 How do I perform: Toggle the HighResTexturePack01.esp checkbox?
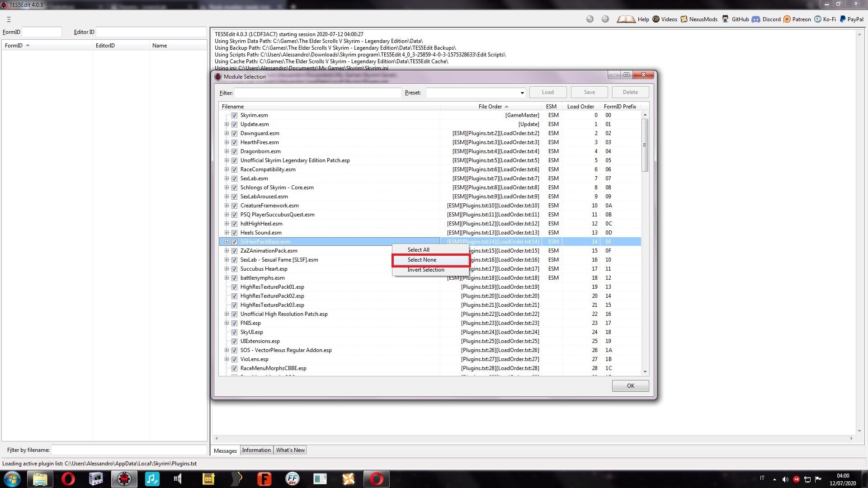[234, 287]
